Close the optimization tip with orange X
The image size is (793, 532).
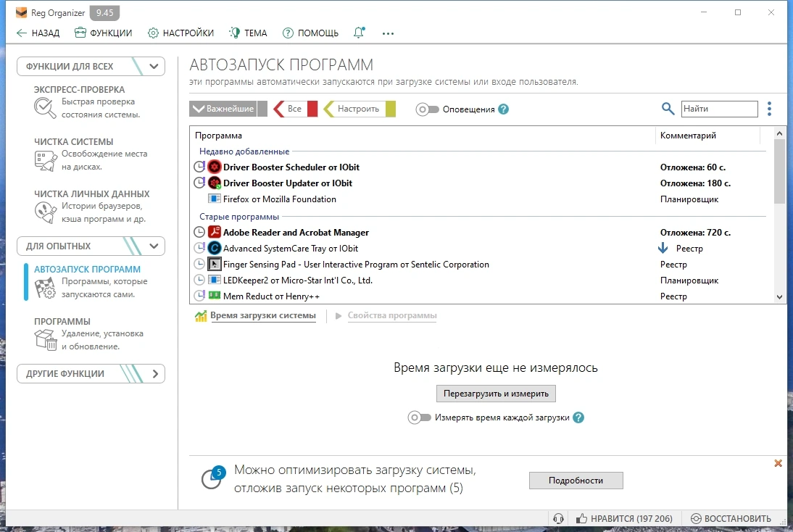click(x=779, y=463)
